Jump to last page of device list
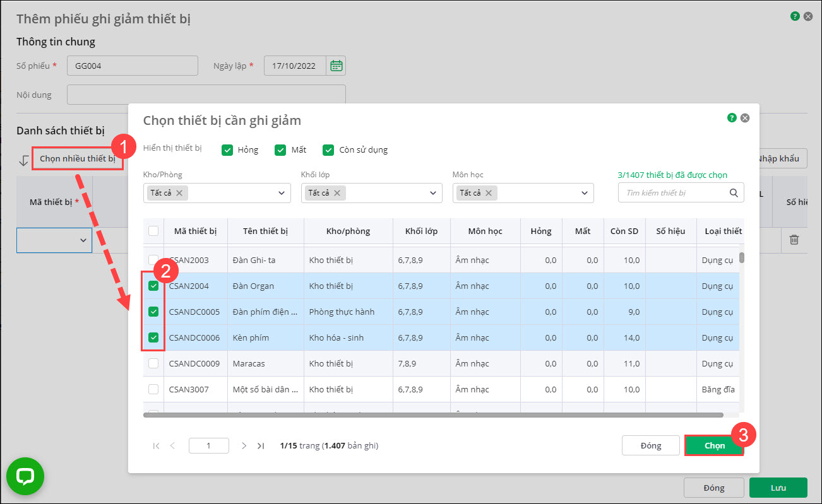This screenshot has width=822, height=504. coord(261,446)
